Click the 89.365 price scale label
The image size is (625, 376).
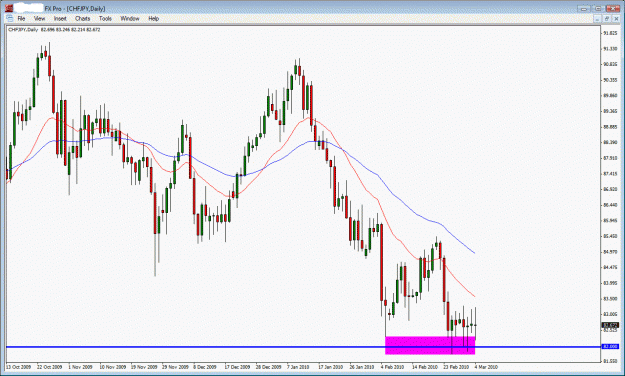(x=610, y=111)
